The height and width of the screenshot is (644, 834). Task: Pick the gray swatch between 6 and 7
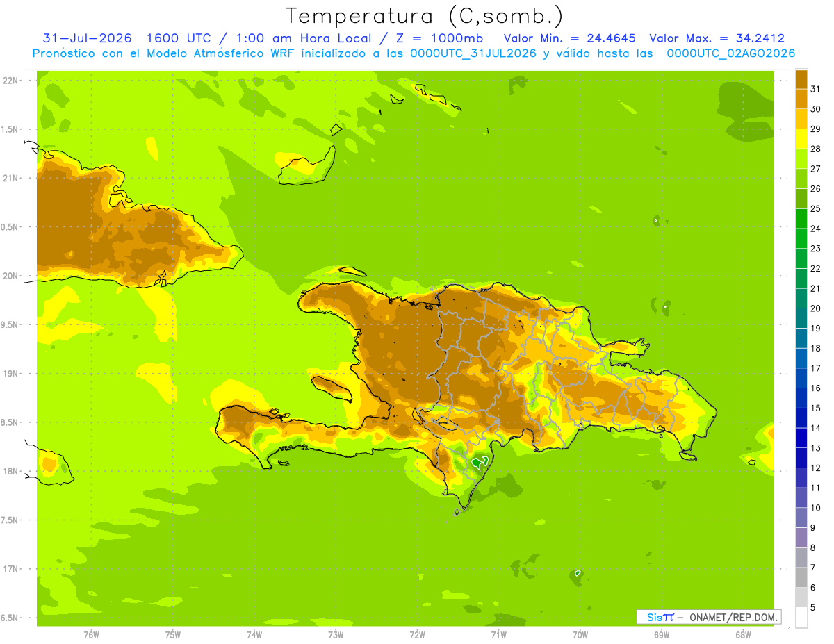pyautogui.click(x=801, y=577)
